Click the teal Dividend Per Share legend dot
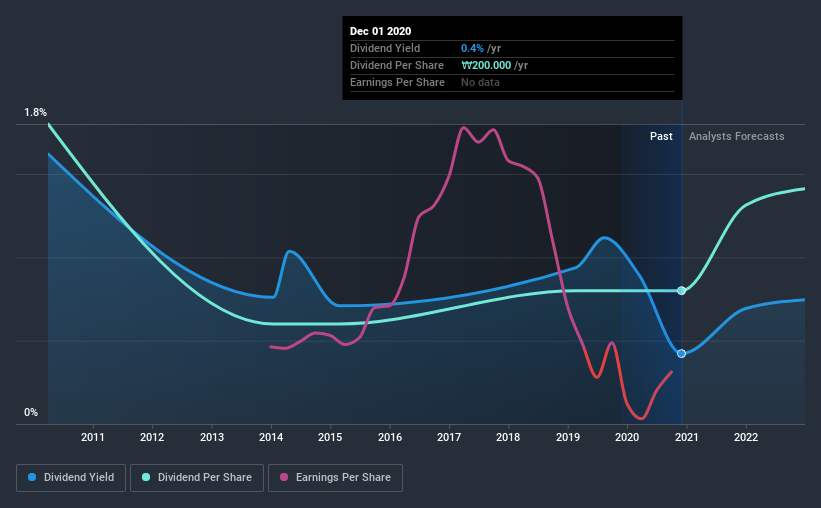 pyautogui.click(x=146, y=477)
